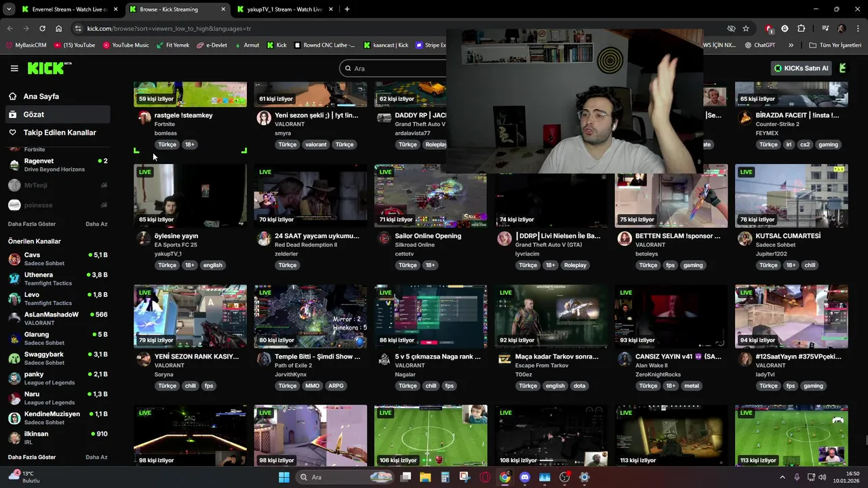Open the yakupTV_1 stream thumbnail
This screenshot has width=868, height=488.
pyautogui.click(x=191, y=195)
